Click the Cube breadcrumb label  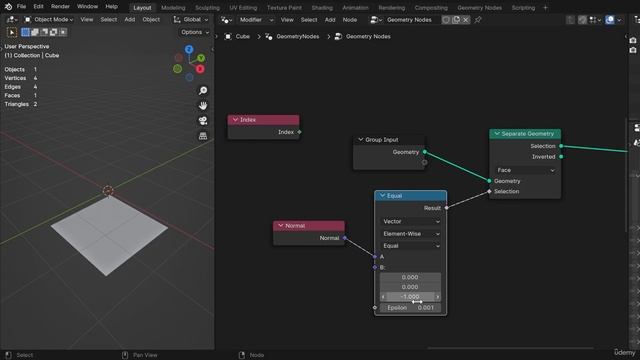242,36
